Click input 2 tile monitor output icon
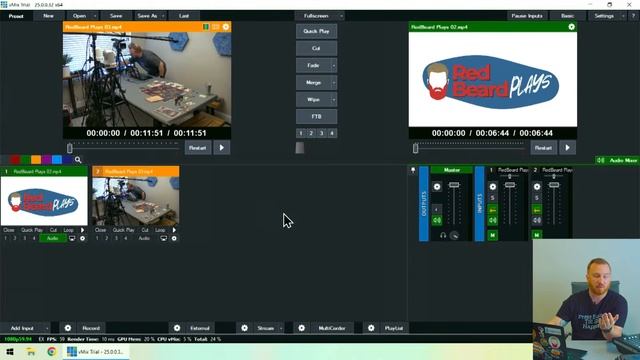This screenshot has height=360, width=640. point(163,238)
